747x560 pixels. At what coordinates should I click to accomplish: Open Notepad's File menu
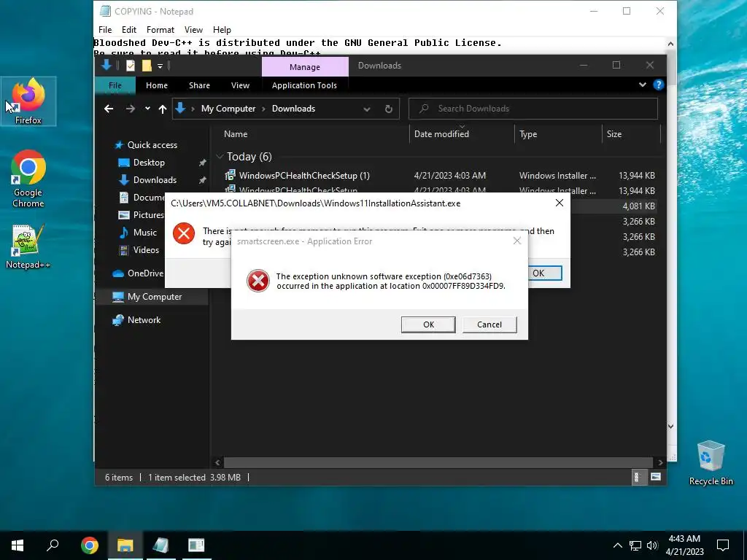click(105, 29)
